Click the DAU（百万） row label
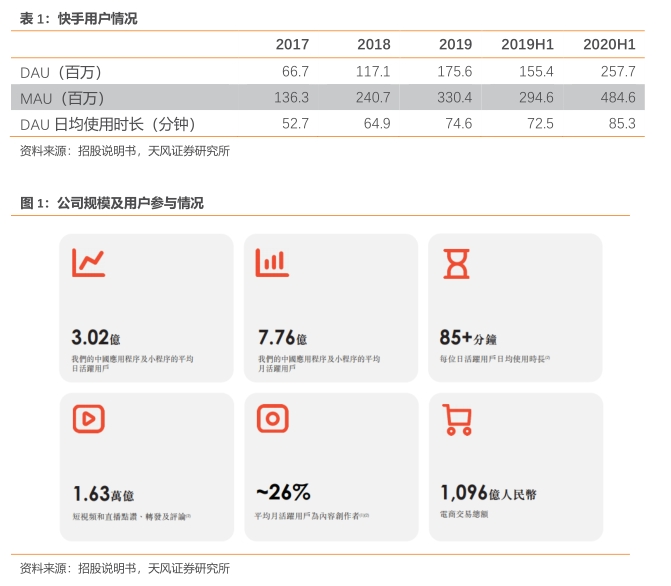The image size is (671, 586). click(61, 72)
